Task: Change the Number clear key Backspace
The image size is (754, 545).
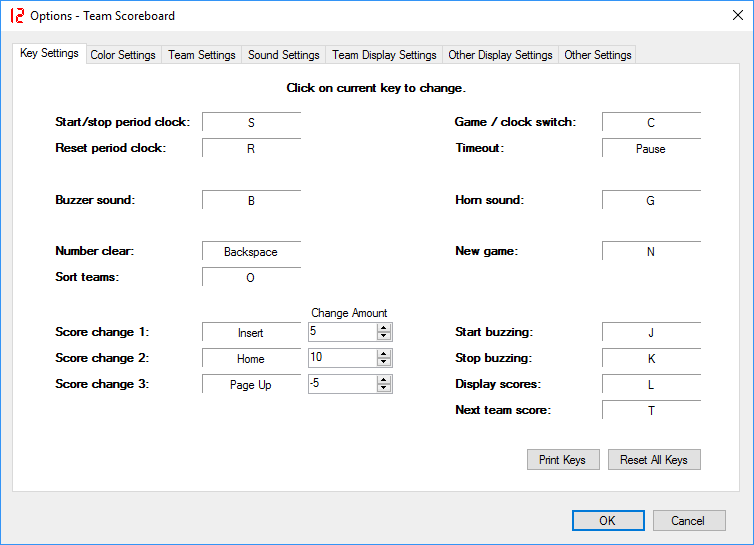Action: 251,252
